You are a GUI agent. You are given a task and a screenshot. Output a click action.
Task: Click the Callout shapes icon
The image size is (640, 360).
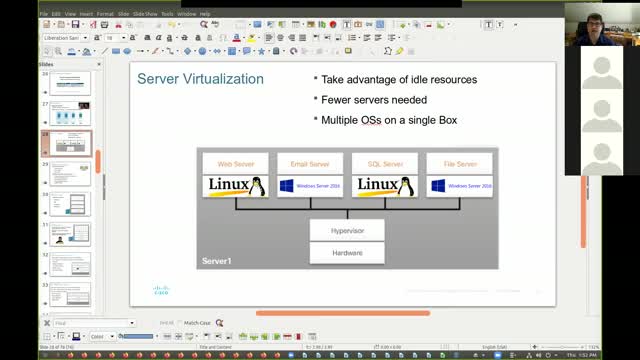point(247,51)
